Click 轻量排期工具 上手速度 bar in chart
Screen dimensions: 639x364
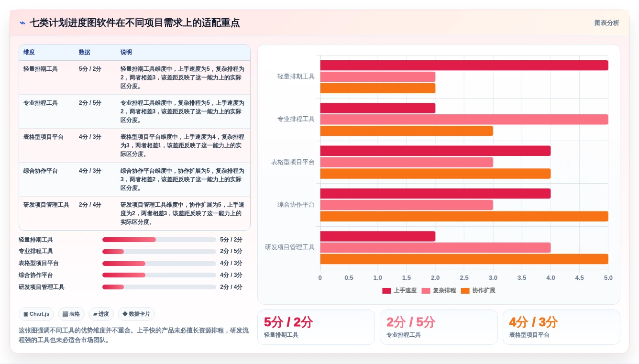(464, 65)
